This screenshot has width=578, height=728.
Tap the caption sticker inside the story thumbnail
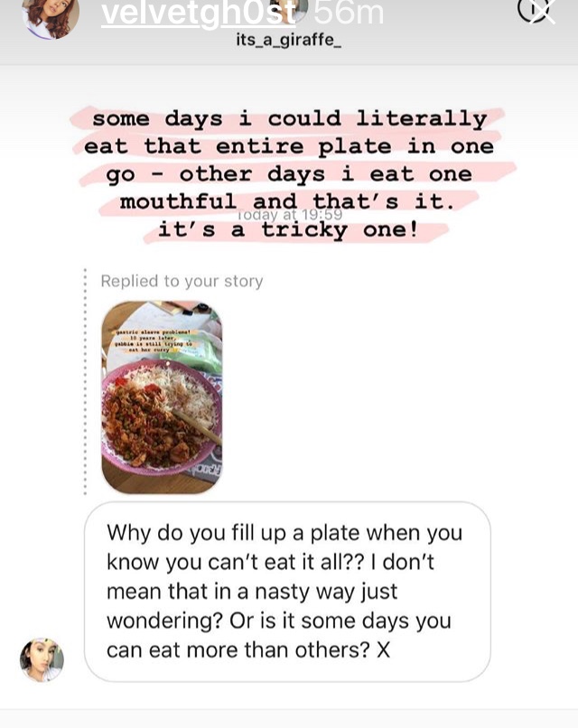[x=157, y=341]
